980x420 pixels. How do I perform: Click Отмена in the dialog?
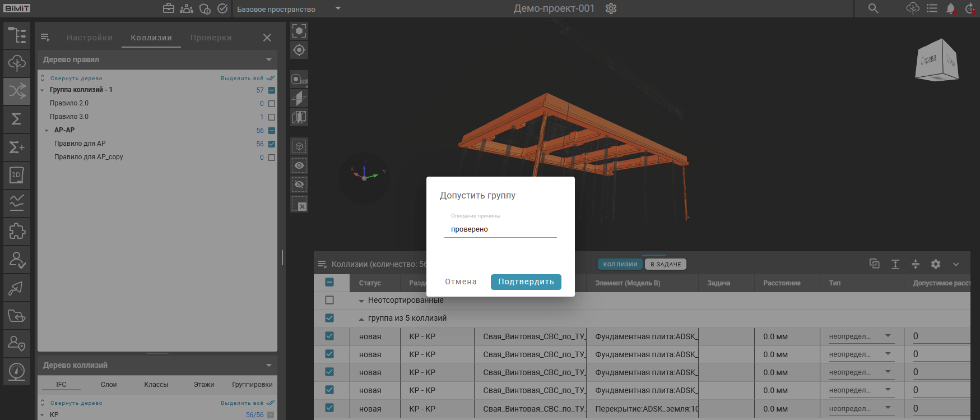click(461, 282)
